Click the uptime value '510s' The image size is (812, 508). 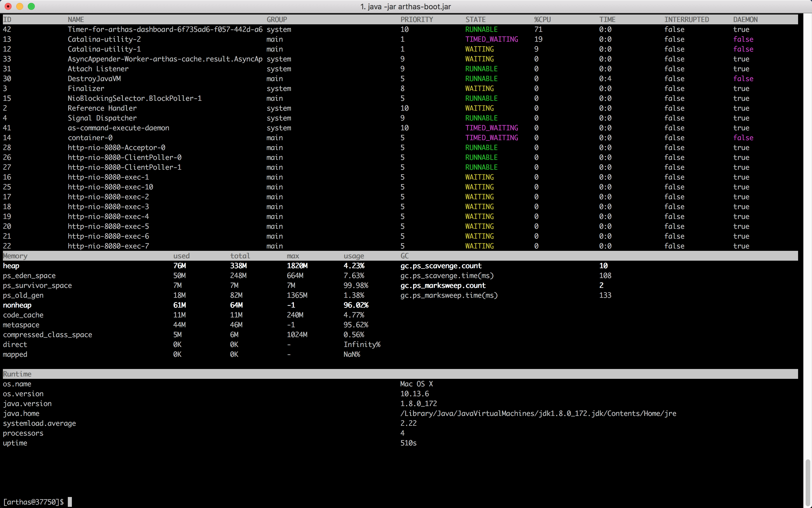click(408, 443)
